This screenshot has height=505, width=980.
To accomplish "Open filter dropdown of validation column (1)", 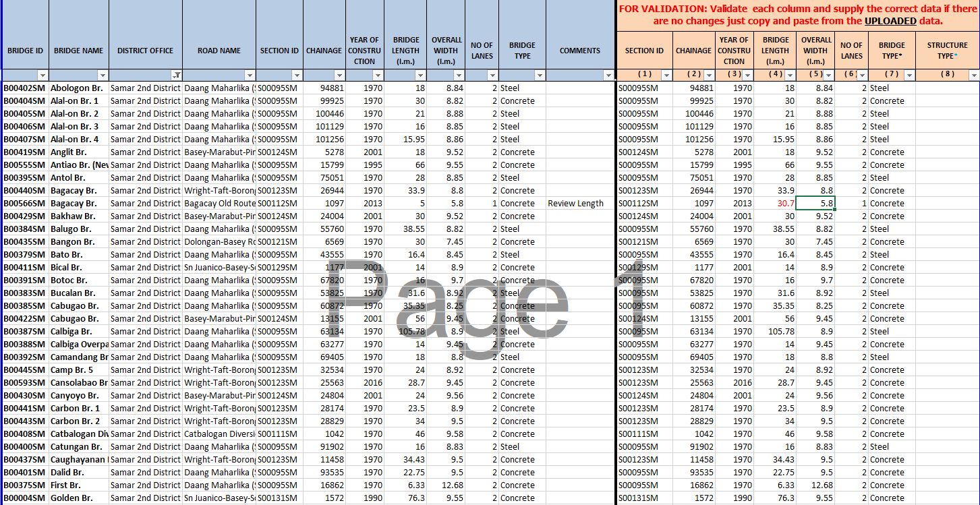I will pos(666,76).
